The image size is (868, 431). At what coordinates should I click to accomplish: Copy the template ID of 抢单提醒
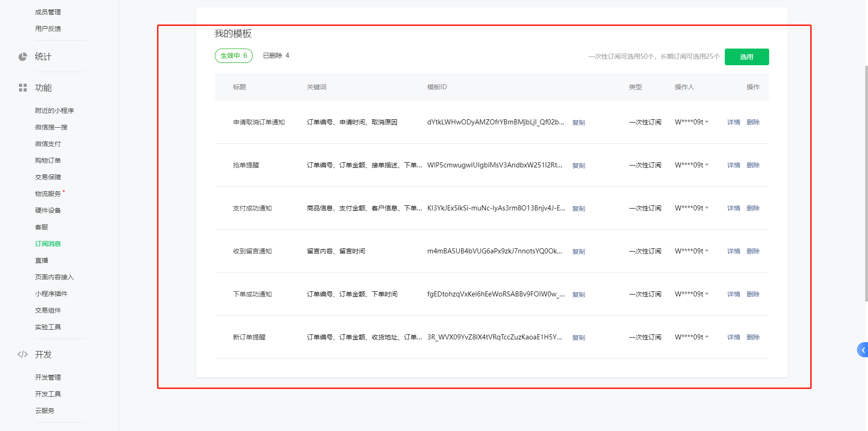click(578, 165)
